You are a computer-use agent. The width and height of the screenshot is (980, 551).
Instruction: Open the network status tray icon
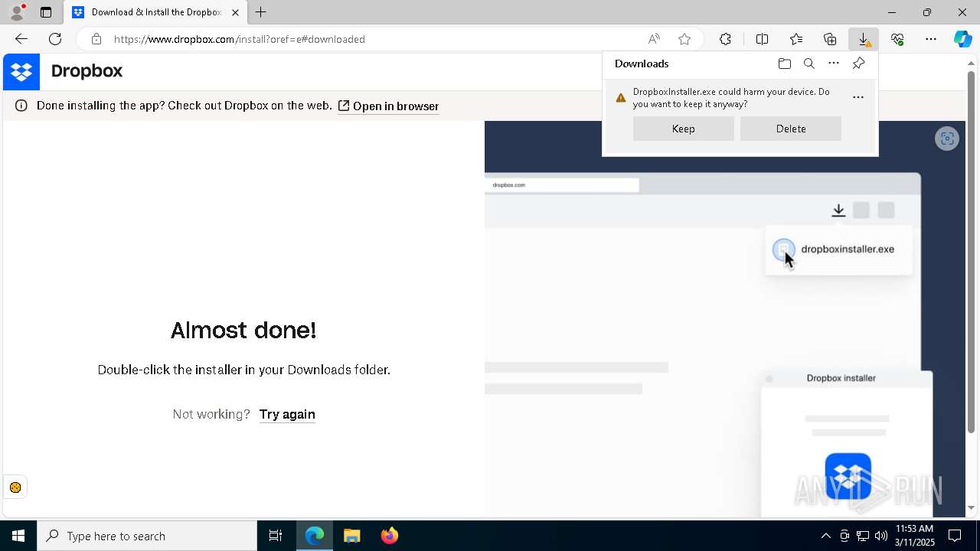[863, 536]
